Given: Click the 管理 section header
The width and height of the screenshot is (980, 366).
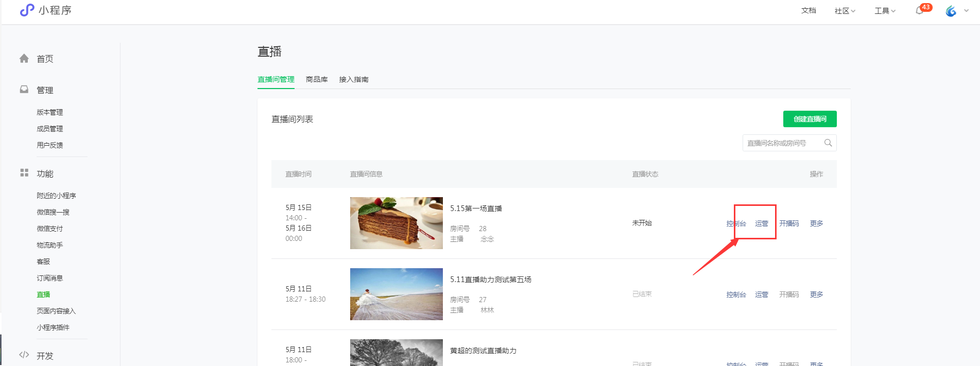Looking at the screenshot, I should point(45,90).
